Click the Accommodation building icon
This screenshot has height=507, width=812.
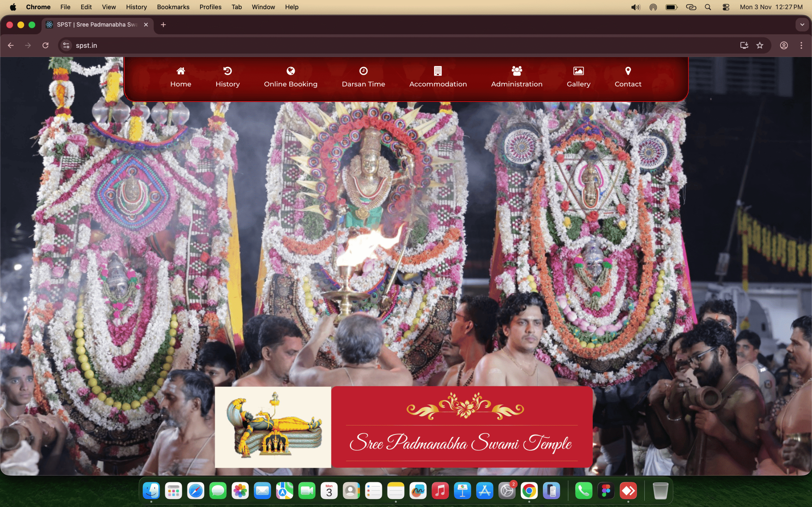pos(438,71)
